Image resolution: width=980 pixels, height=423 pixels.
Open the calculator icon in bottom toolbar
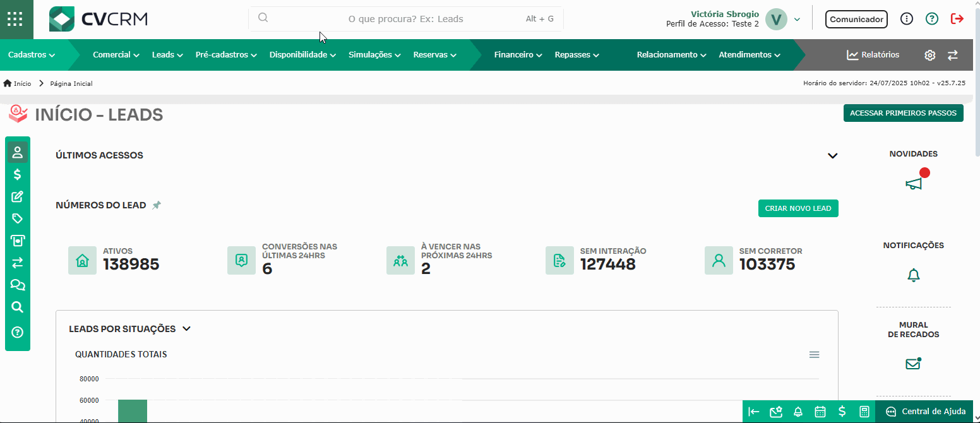point(864,412)
